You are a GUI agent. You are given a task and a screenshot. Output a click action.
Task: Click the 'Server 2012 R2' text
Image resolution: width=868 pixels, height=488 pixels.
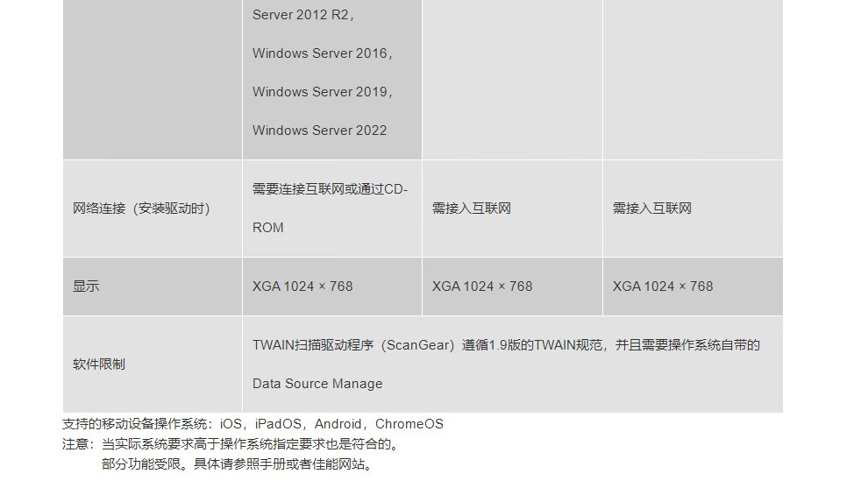pyautogui.click(x=302, y=15)
